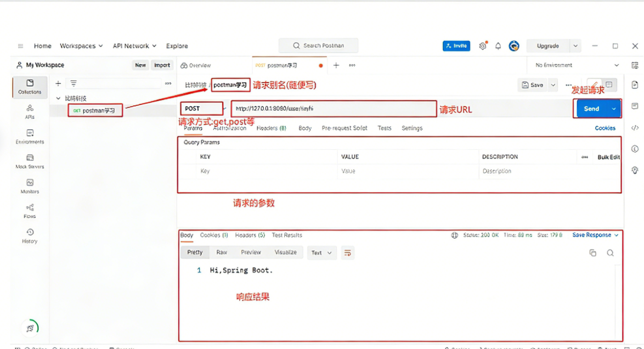Open tab options three dots
This screenshot has height=349, width=644.
352,65
